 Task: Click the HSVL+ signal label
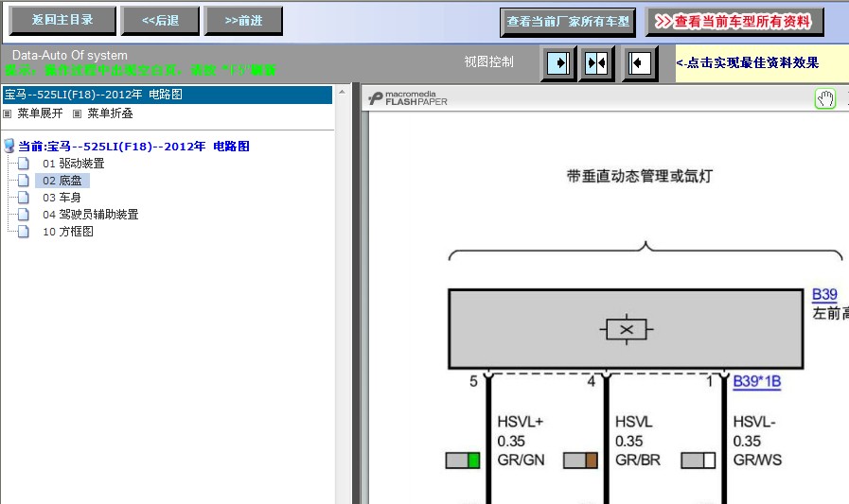[x=520, y=422]
